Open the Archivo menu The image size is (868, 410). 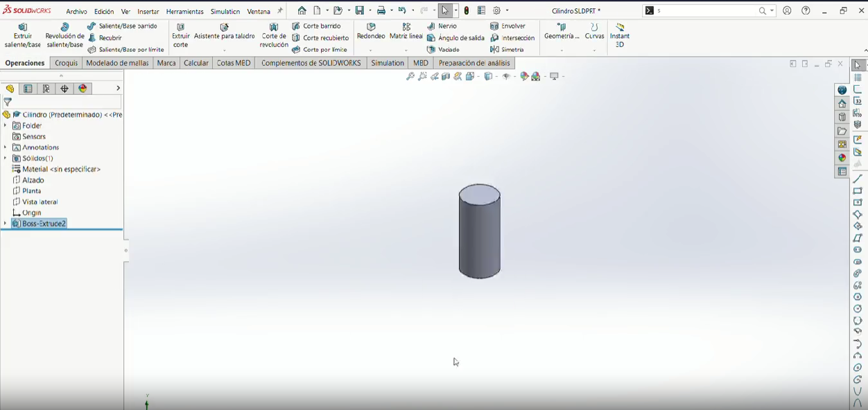[77, 12]
